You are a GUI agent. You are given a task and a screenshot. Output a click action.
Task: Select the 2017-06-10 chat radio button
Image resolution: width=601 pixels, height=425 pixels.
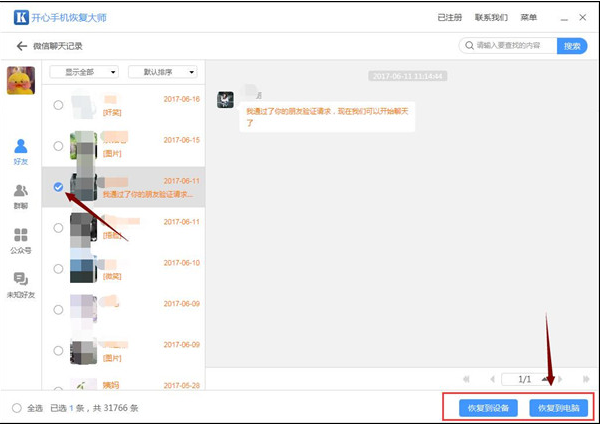58,269
